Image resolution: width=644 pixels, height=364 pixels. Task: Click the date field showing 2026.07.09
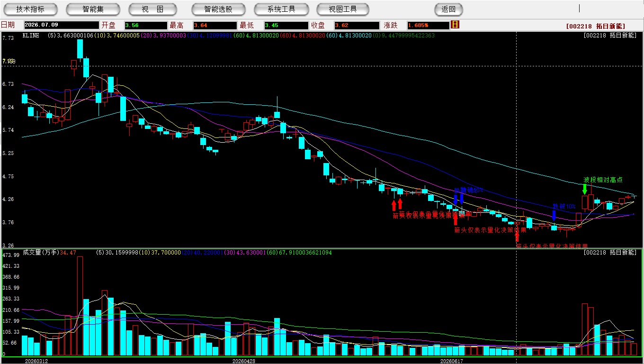pyautogui.click(x=62, y=25)
